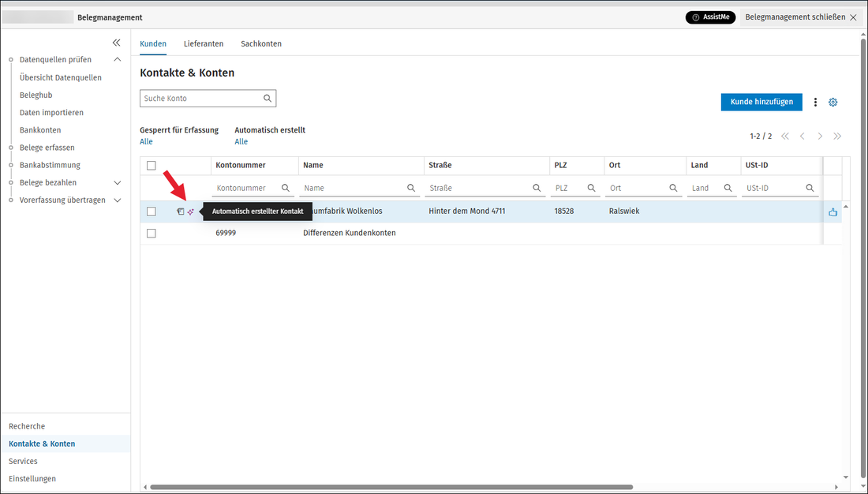
Task: Expand the Belege bezahlen section
Action: [118, 183]
